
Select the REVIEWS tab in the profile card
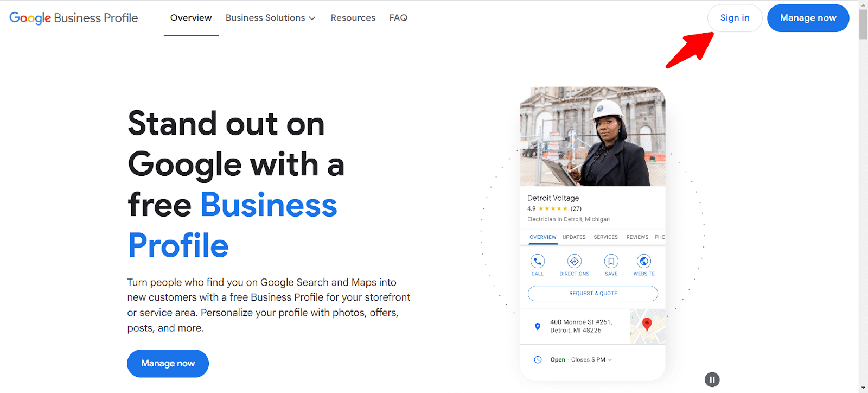pyautogui.click(x=637, y=237)
